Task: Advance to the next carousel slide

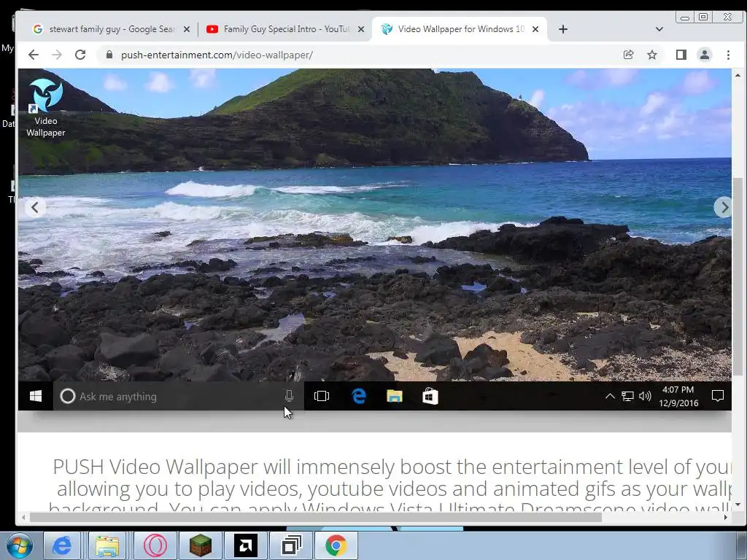Action: point(724,208)
